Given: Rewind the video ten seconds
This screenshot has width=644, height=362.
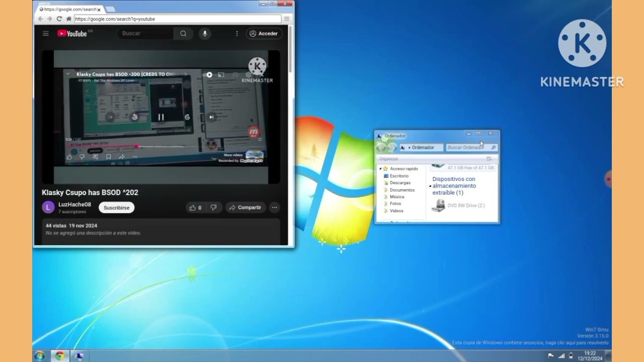Looking at the screenshot, I should pyautogui.click(x=134, y=117).
